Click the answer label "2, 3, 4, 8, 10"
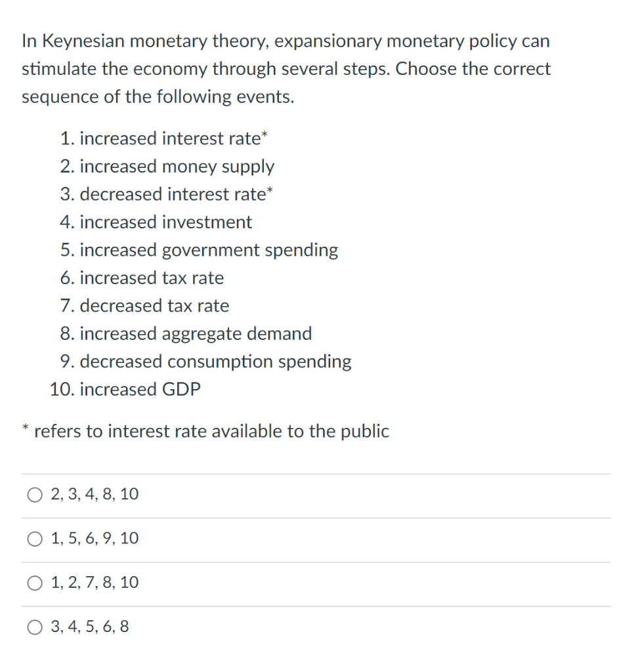 95,494
